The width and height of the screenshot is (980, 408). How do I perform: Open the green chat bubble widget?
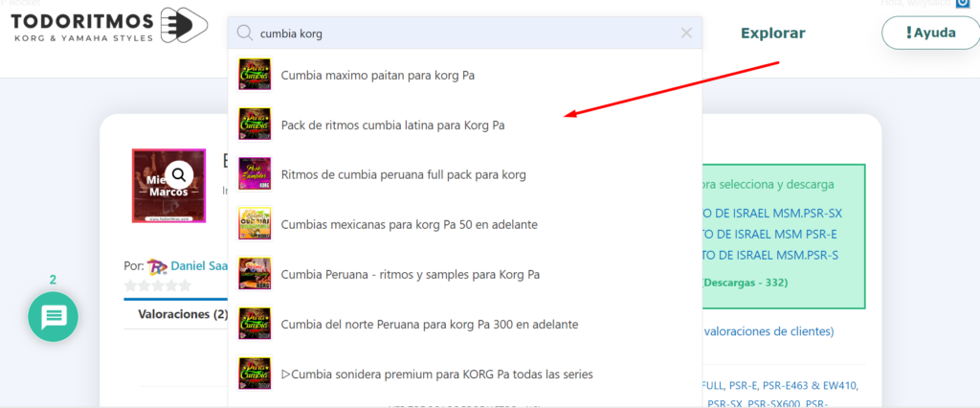54,317
